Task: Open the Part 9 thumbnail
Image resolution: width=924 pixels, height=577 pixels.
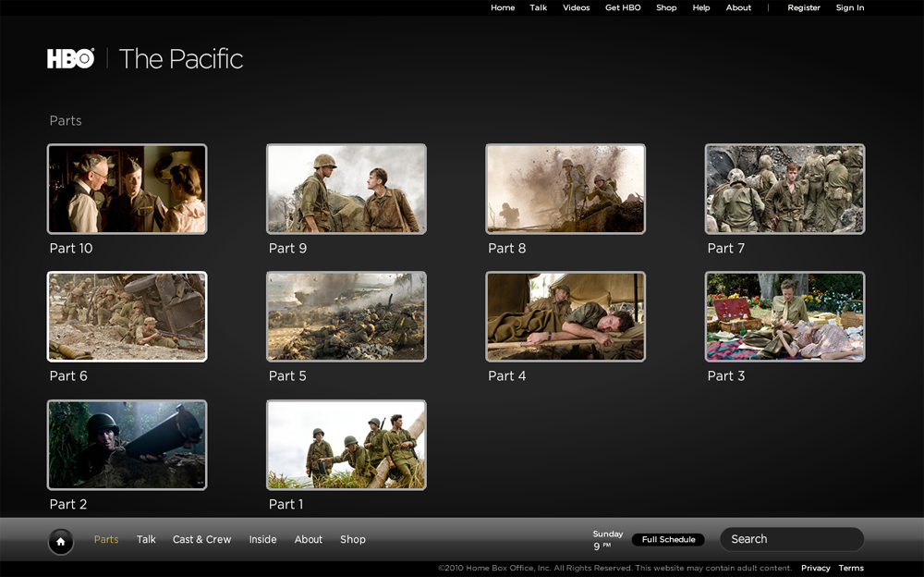Action: 346,189
